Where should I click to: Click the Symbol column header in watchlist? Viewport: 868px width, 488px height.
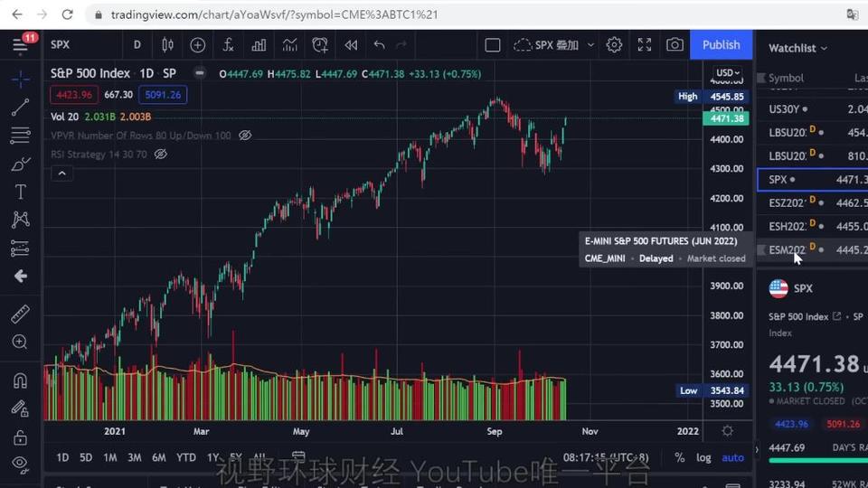click(x=786, y=78)
